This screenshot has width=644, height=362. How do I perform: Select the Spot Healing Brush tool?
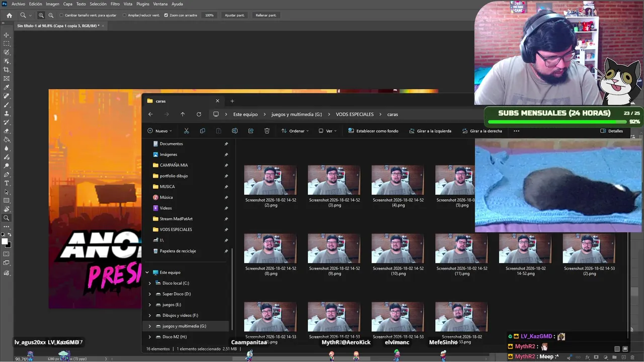(x=7, y=96)
